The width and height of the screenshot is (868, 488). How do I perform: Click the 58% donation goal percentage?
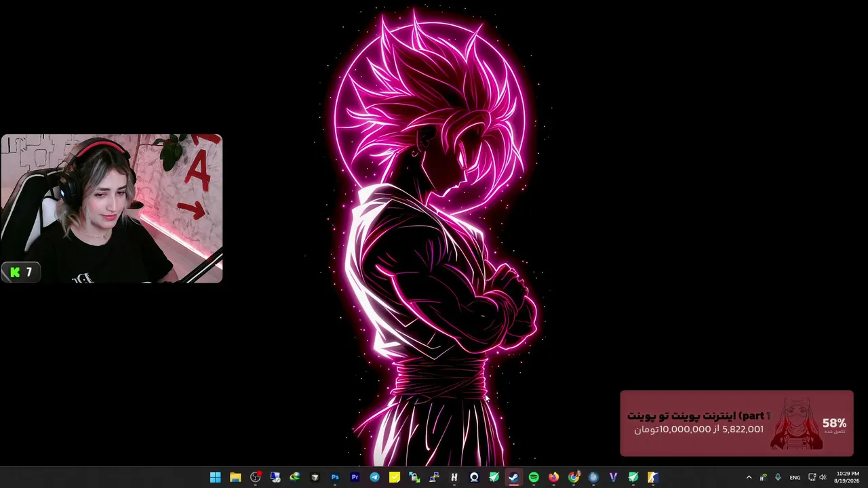[834, 424]
